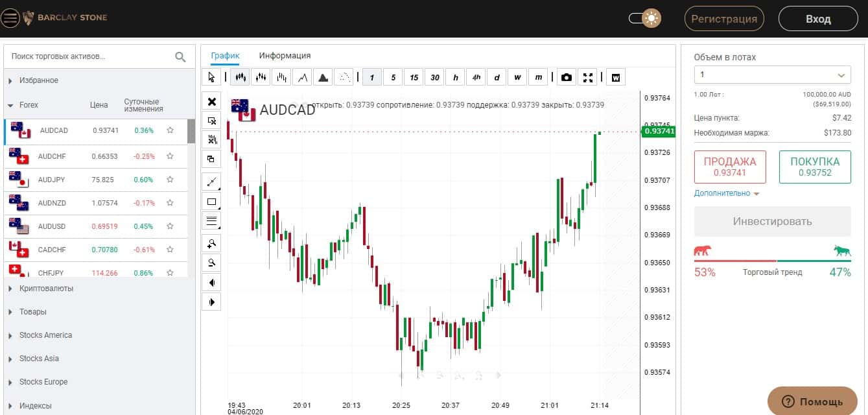Choose the line chart type
This screenshot has width=868, height=415.
pos(302,78)
